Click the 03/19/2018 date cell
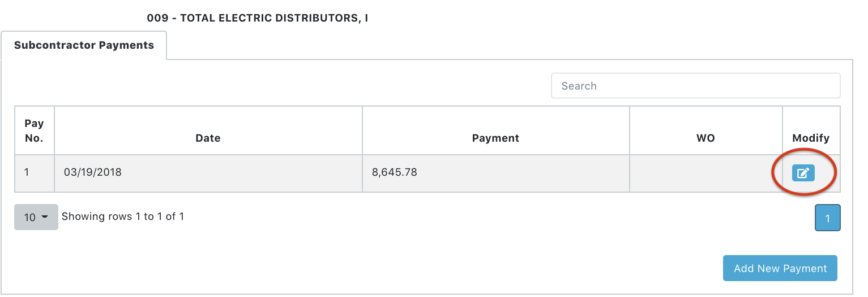Image resolution: width=868 pixels, height=297 pixels. click(208, 173)
